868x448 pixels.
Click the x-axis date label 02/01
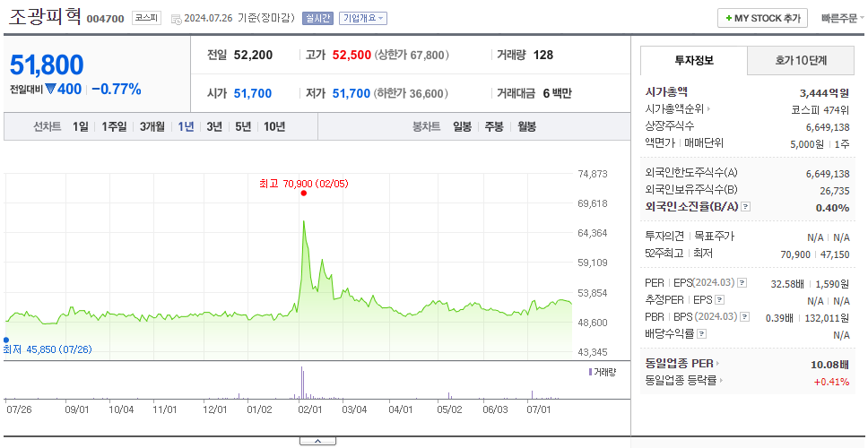310,409
